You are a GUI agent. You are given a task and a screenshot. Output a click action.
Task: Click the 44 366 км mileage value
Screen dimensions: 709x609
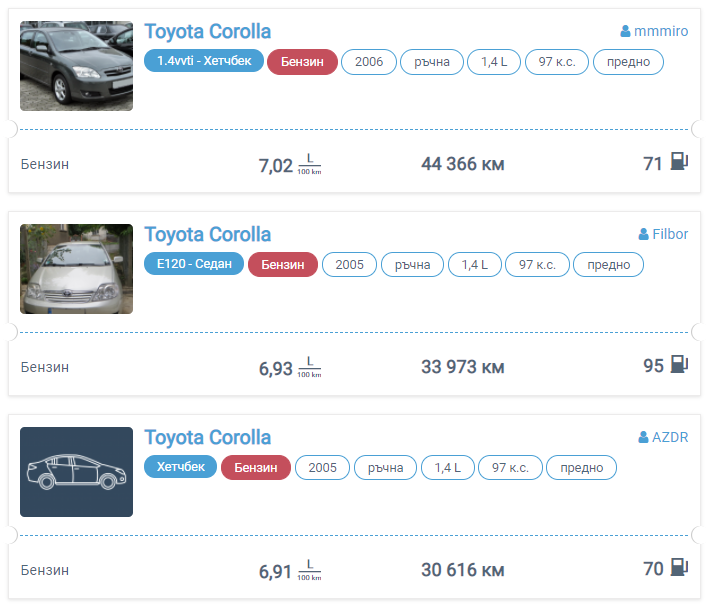[463, 164]
